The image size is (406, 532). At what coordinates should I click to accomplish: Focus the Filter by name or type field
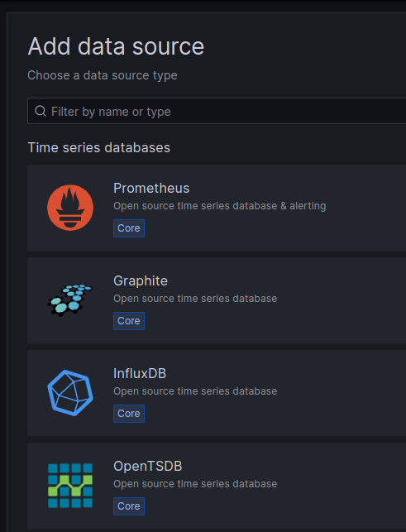point(217,111)
